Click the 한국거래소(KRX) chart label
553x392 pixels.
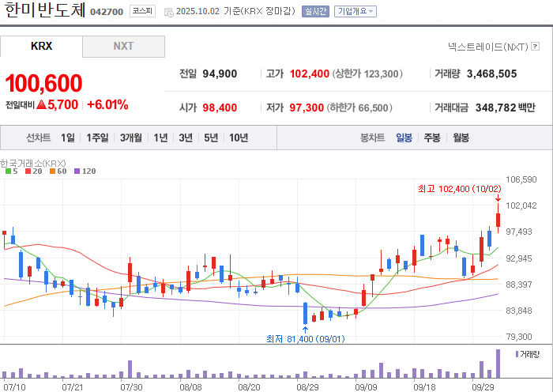(33, 164)
